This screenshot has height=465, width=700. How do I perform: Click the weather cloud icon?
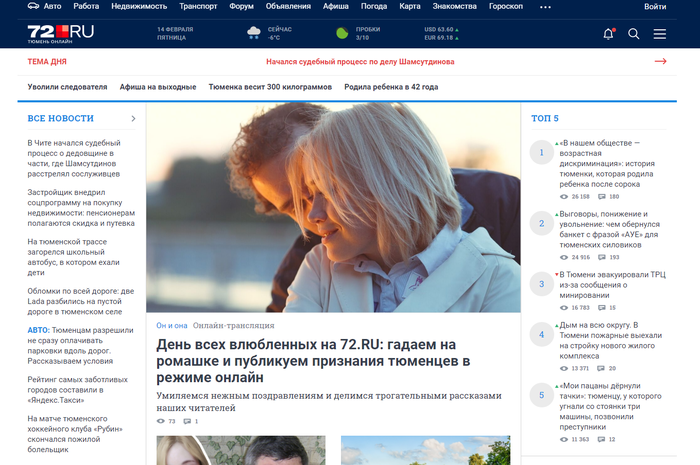256,33
